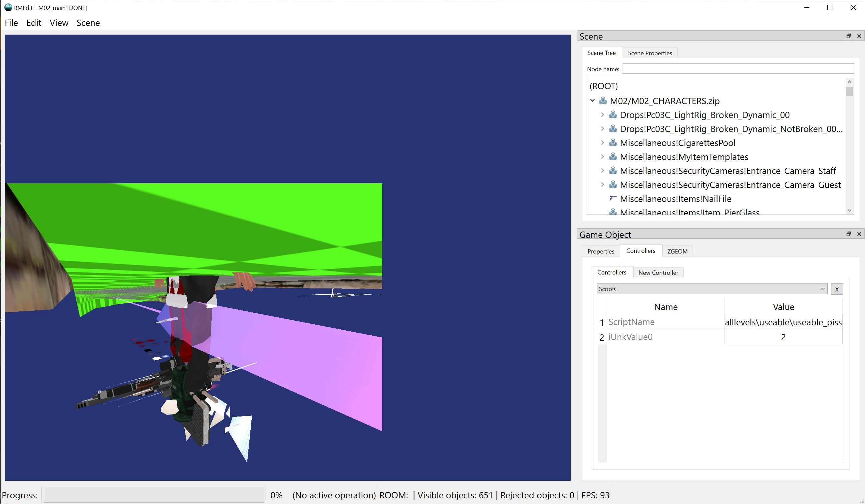Open the New Controller sub-tab
Screen dimensions: 865x504
(658, 272)
